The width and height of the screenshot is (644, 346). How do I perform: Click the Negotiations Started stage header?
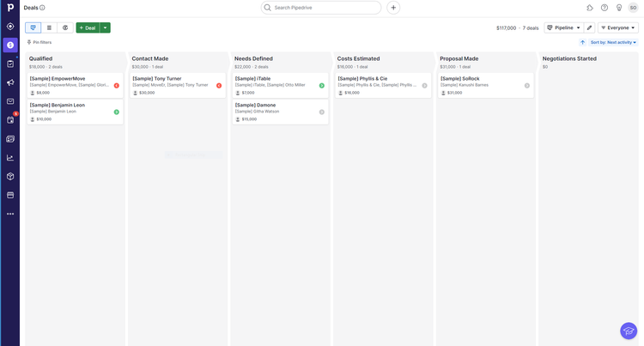pyautogui.click(x=569, y=58)
